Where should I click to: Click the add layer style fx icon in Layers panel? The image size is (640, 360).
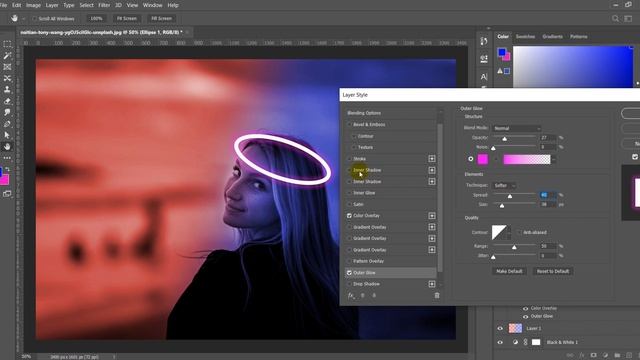(582, 356)
